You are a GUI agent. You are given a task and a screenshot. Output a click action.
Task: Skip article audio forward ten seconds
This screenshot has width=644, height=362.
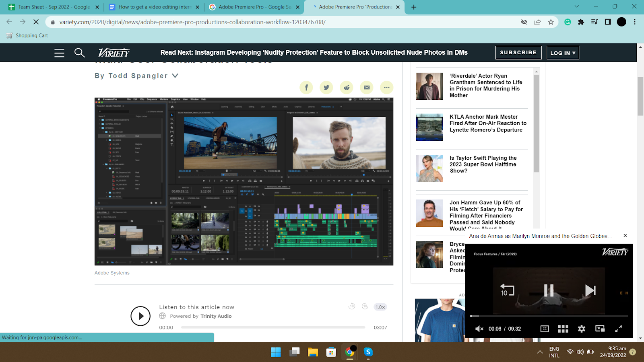coord(365,306)
